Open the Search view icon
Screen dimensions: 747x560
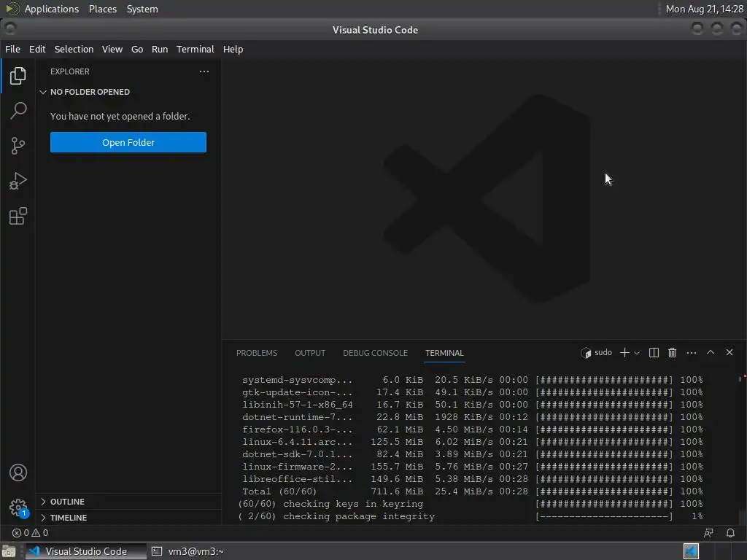click(18, 111)
